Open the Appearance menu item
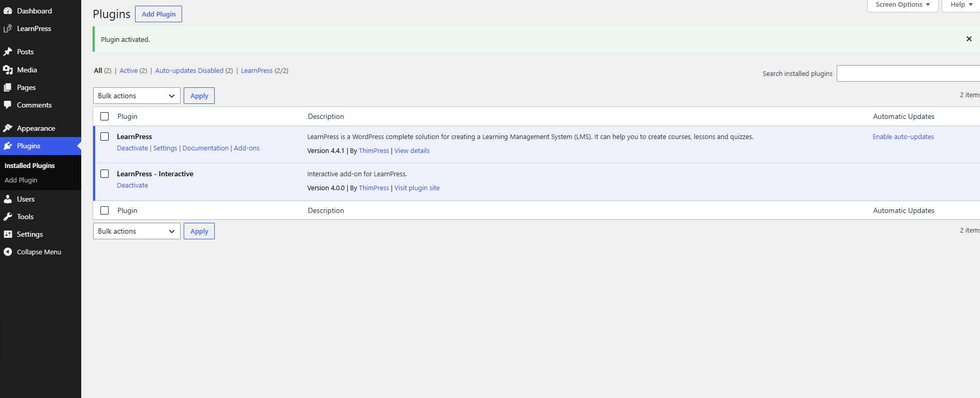Viewport: 980px width, 398px height. click(x=36, y=128)
